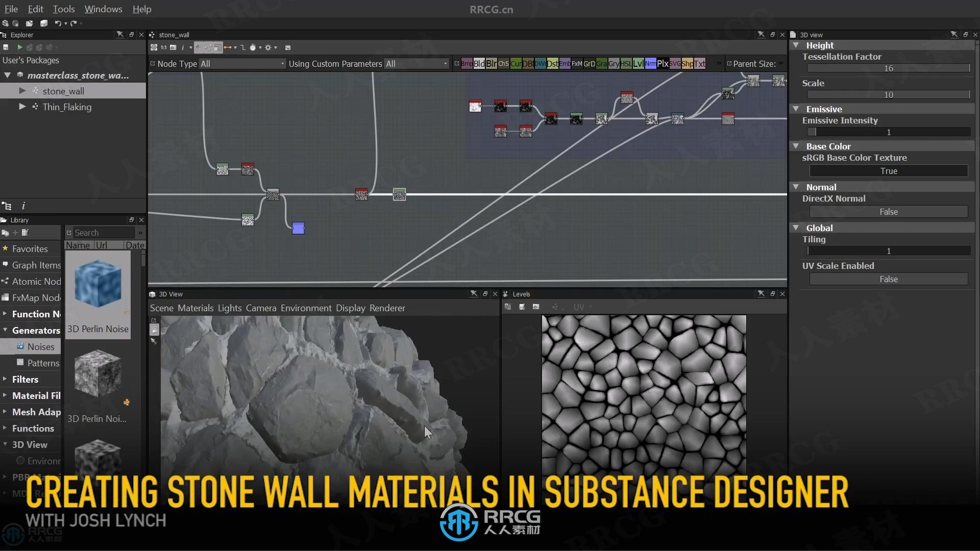This screenshot has width=980, height=551.
Task: Open the File menu
Action: point(11,9)
